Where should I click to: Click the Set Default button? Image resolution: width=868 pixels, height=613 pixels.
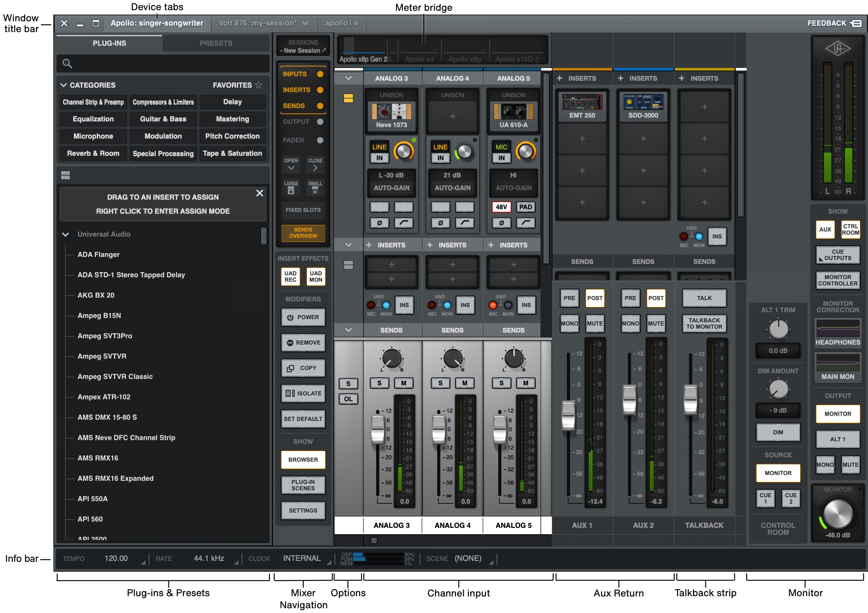click(x=303, y=419)
